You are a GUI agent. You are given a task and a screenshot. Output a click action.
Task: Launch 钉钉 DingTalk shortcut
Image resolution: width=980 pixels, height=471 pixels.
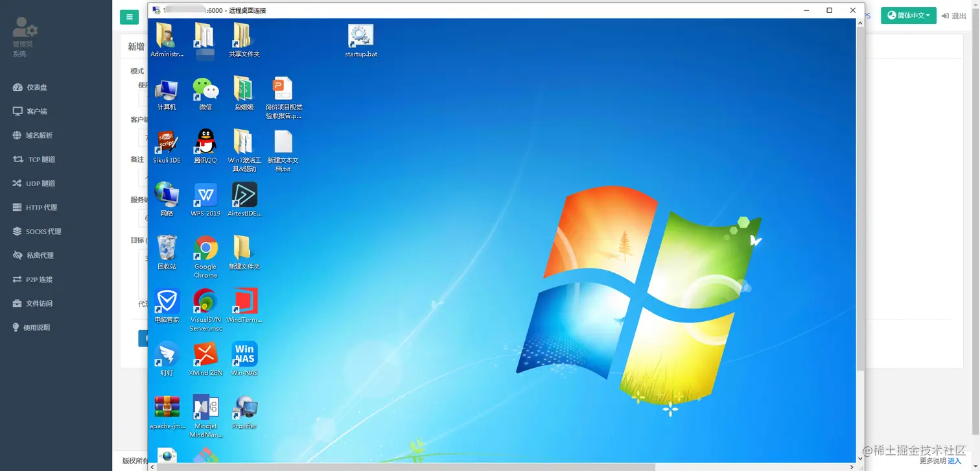point(167,359)
